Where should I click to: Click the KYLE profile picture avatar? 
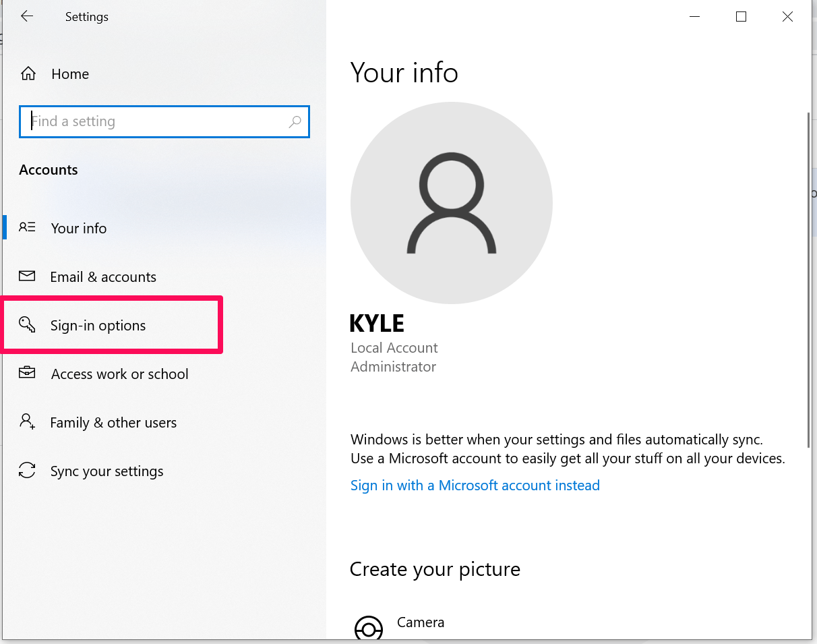[x=452, y=203]
